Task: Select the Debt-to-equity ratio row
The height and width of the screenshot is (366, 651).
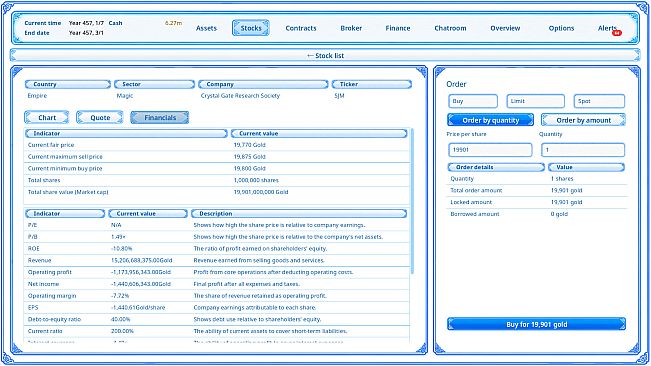Action: (217, 320)
